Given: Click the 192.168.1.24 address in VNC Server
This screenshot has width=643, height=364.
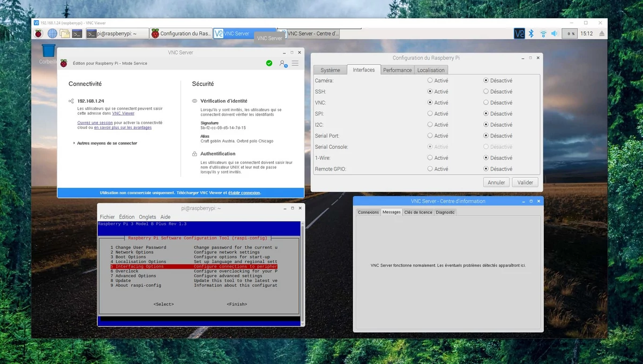Looking at the screenshot, I should tap(91, 101).
